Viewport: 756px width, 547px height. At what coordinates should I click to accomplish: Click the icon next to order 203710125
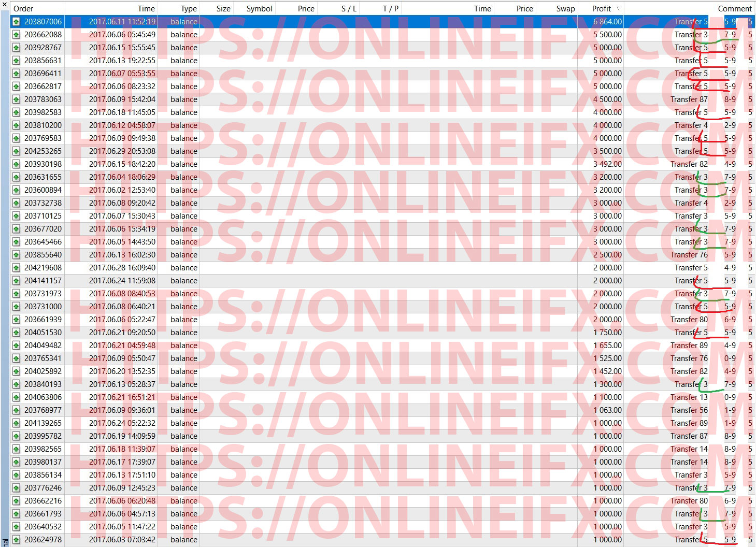[x=17, y=216]
